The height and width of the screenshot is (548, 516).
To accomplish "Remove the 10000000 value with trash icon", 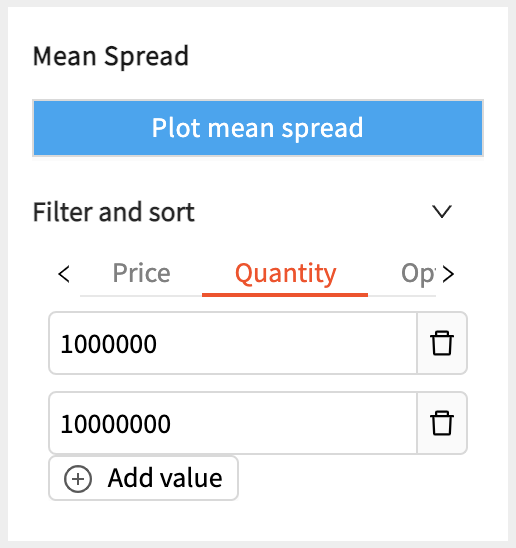I will (x=442, y=423).
